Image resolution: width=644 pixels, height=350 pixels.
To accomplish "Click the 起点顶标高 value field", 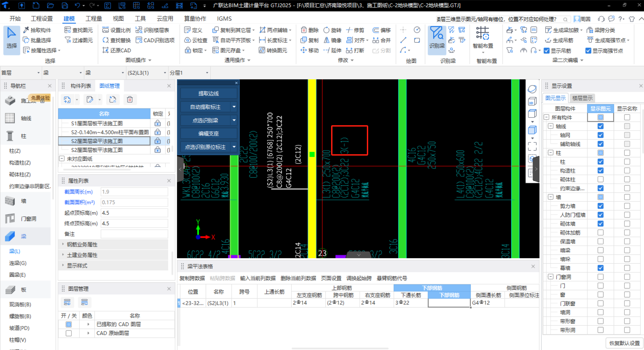I will tap(134, 213).
